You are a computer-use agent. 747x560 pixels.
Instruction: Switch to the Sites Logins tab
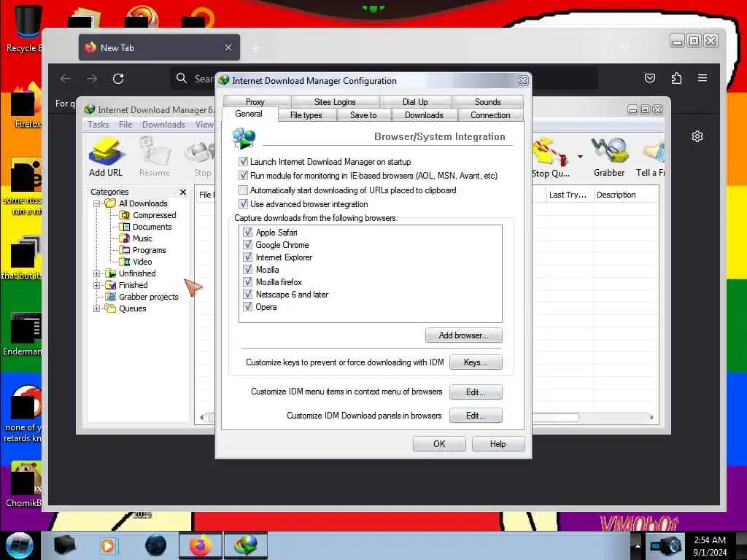point(335,101)
